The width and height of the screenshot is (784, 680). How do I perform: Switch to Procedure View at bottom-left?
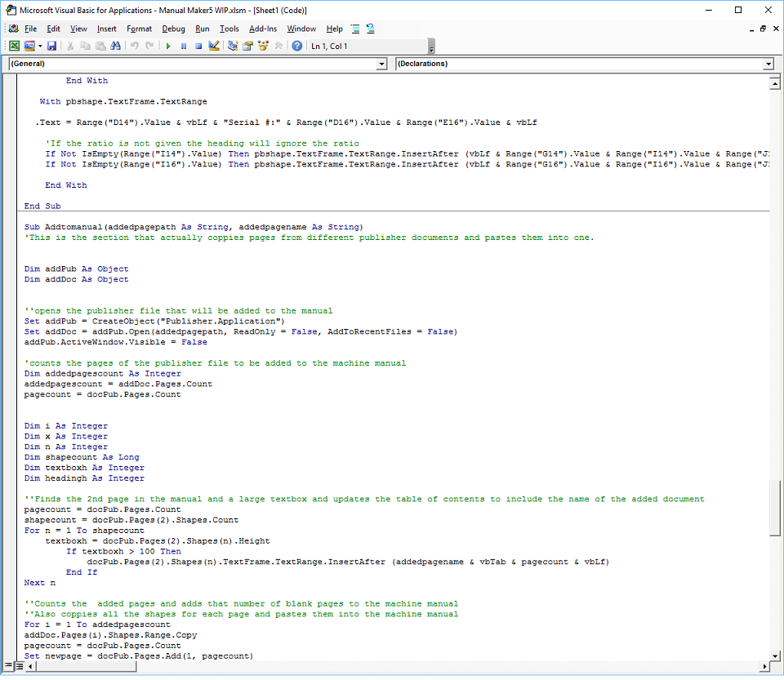[x=7, y=667]
